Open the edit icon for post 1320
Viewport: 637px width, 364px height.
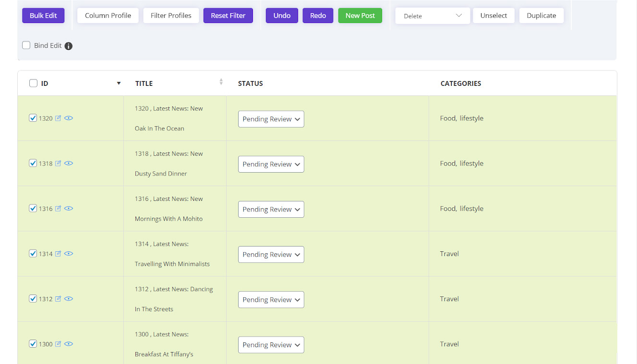[x=58, y=118]
